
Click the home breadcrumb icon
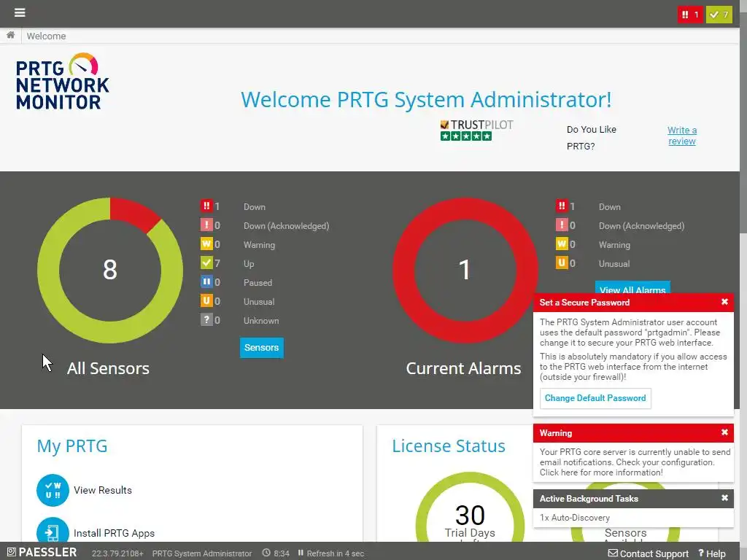pos(10,35)
